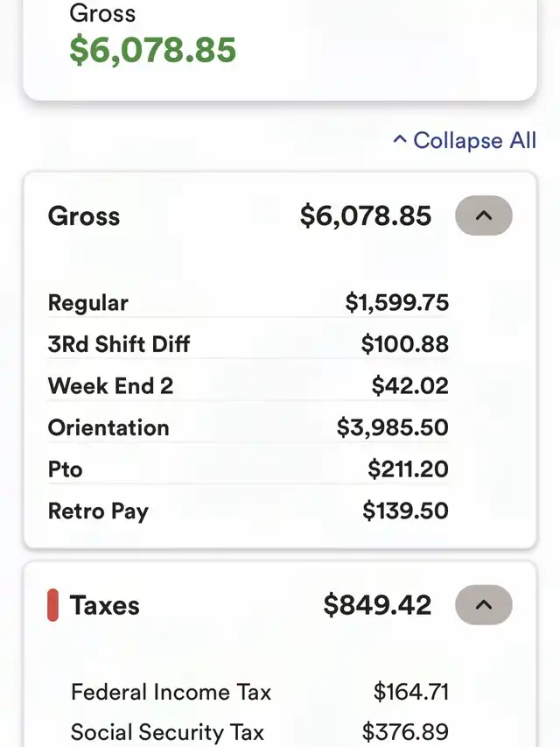Screen dimensions: 560x747
Task: Click the Taxes total $849.42
Action: (377, 605)
